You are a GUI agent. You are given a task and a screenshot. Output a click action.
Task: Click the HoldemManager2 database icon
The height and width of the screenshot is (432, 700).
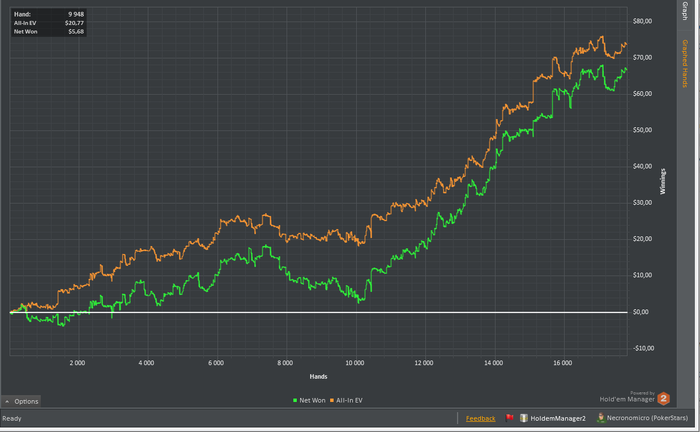[524, 418]
